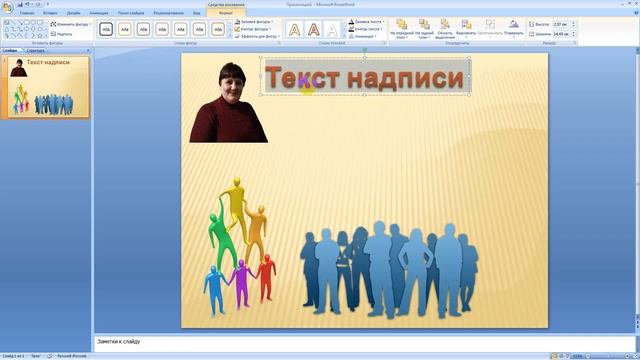Click На задний план button

pos(424,29)
